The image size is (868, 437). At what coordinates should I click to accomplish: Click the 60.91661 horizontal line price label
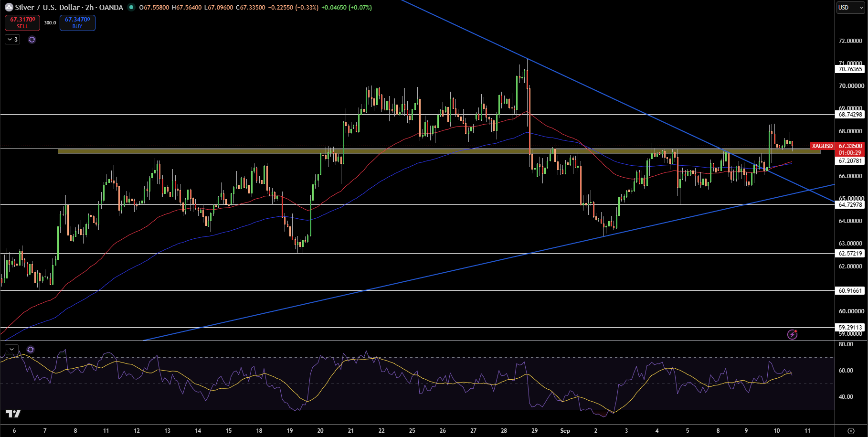(850, 291)
